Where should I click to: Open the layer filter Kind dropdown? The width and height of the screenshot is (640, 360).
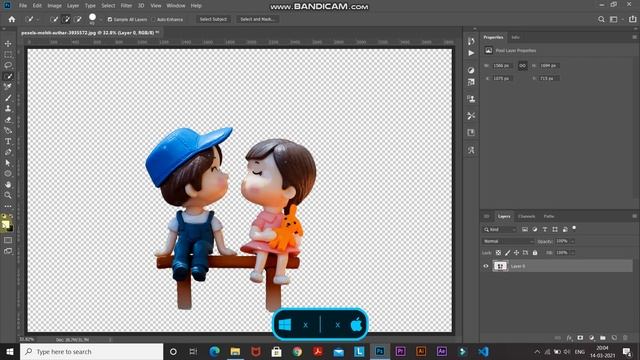click(500, 229)
